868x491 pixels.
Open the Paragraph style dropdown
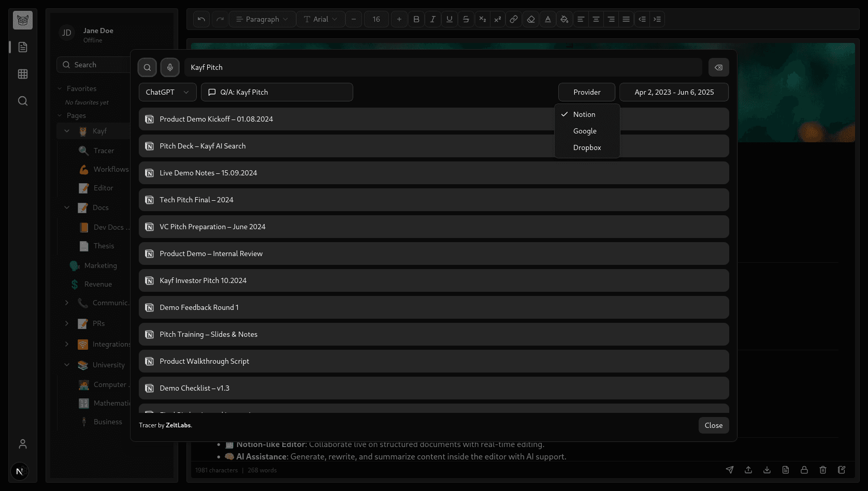[x=263, y=19]
